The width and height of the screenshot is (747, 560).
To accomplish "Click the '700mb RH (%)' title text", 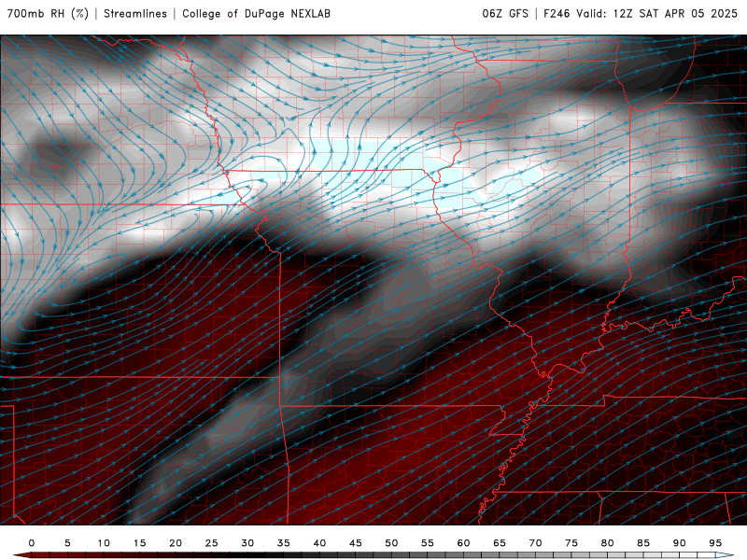I will pyautogui.click(x=49, y=14).
